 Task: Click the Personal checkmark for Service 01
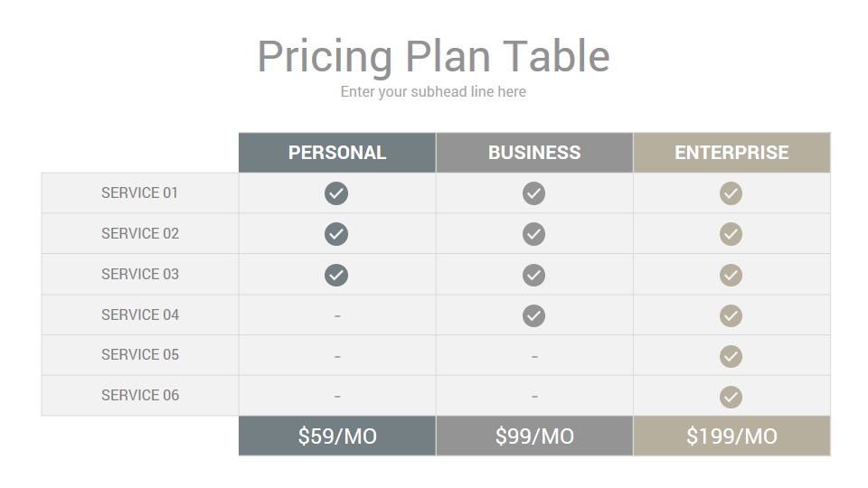click(336, 193)
